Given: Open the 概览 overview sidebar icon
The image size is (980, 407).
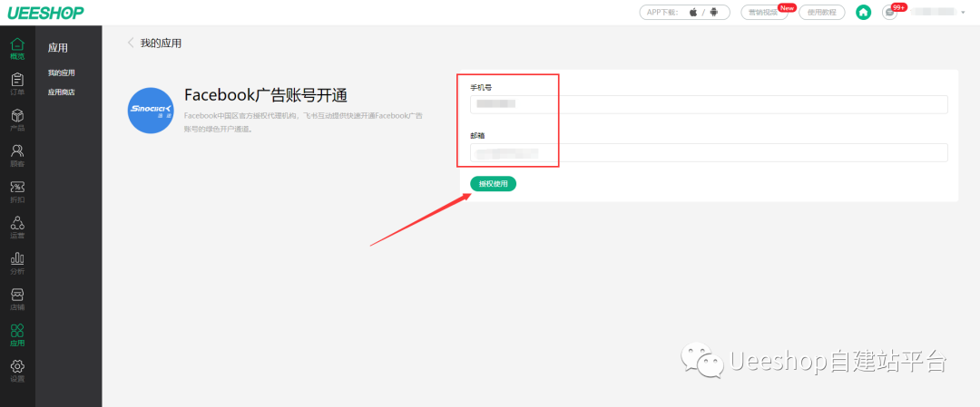Looking at the screenshot, I should [x=16, y=48].
